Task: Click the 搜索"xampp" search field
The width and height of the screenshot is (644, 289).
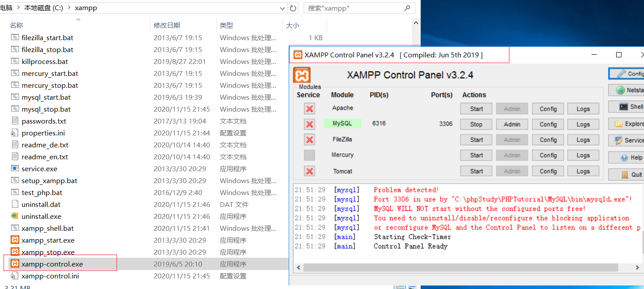Action: pyautogui.click(x=359, y=8)
